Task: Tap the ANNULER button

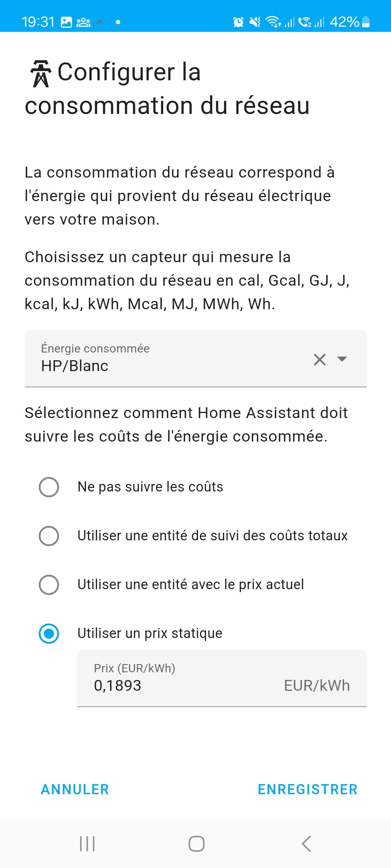Action: point(75,789)
